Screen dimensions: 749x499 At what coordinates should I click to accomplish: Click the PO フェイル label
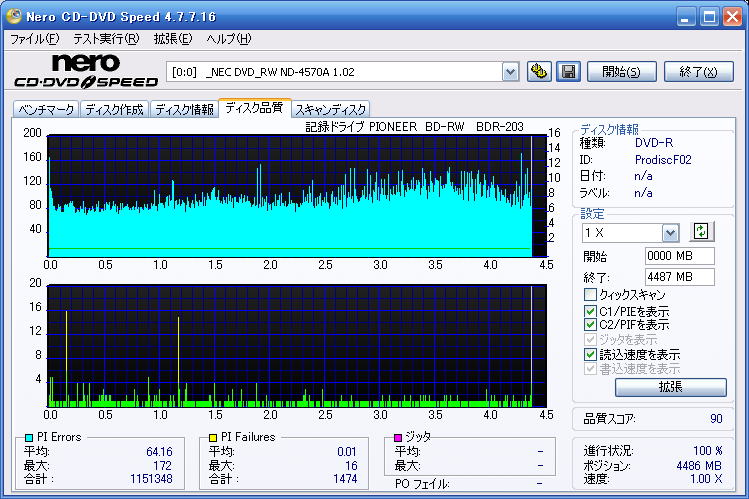[422, 484]
